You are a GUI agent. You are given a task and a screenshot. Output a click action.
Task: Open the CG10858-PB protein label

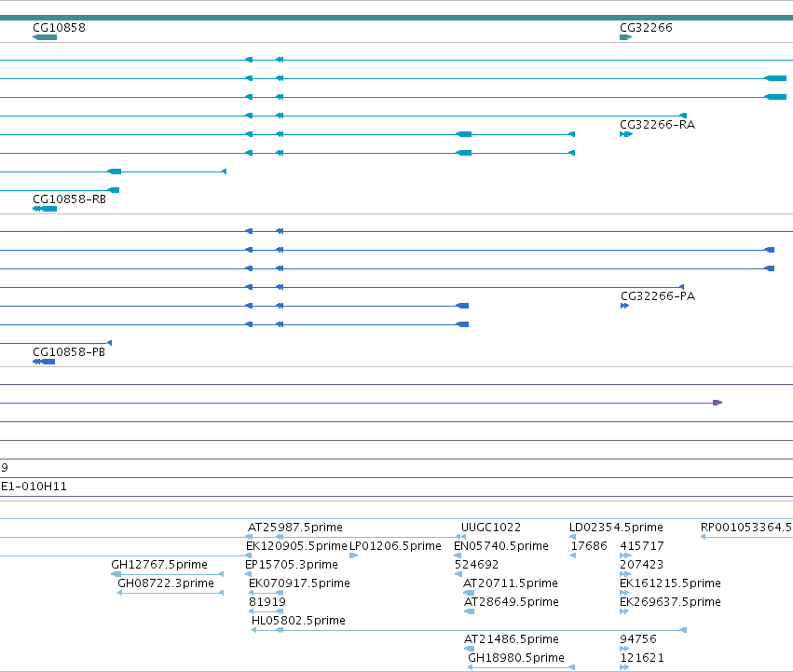[x=69, y=352]
